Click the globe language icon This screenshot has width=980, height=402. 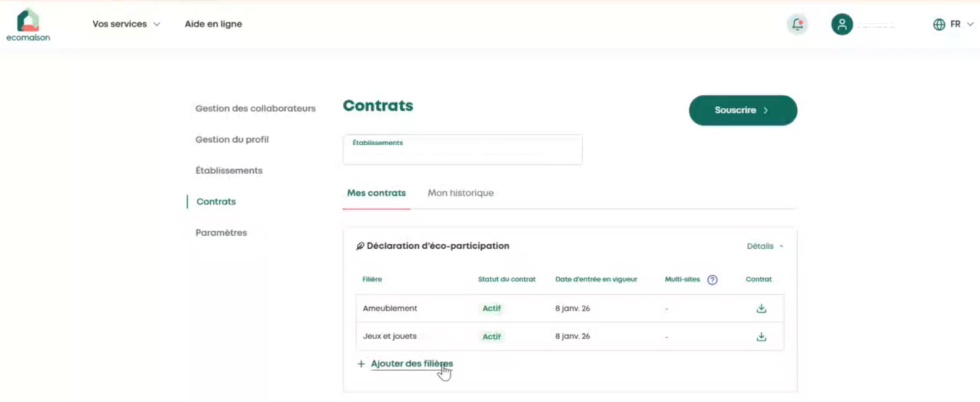tap(939, 24)
